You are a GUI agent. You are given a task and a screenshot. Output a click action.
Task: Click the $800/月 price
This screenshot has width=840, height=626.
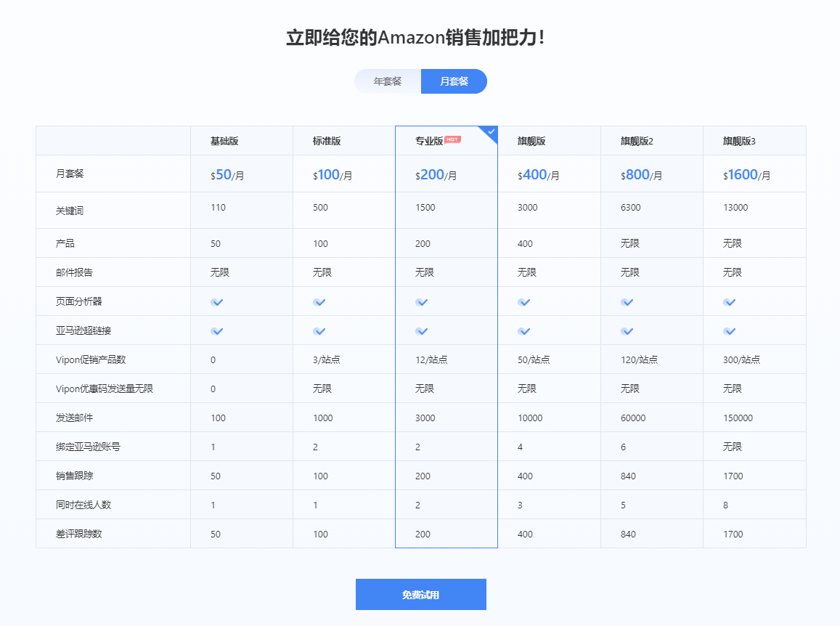[x=641, y=175]
